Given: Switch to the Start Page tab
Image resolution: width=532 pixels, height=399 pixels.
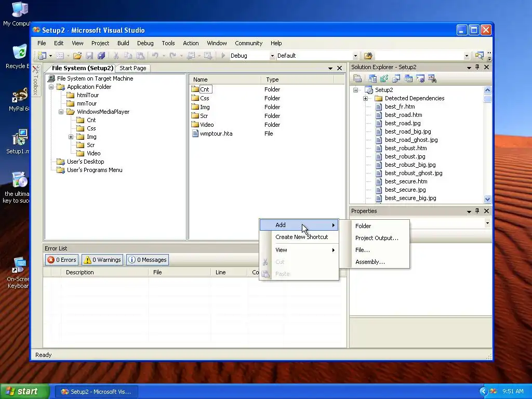Looking at the screenshot, I should point(132,68).
